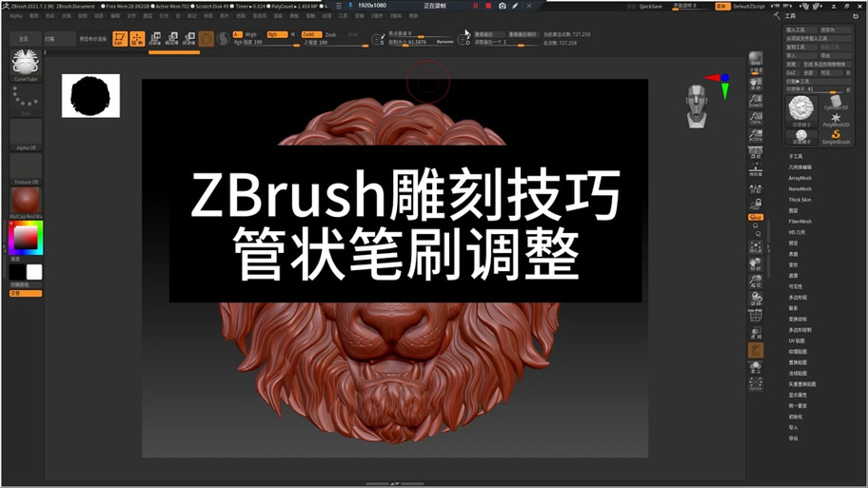Select the Rotate transform mode icon
This screenshot has height=488, width=868.
pyautogui.click(x=188, y=39)
